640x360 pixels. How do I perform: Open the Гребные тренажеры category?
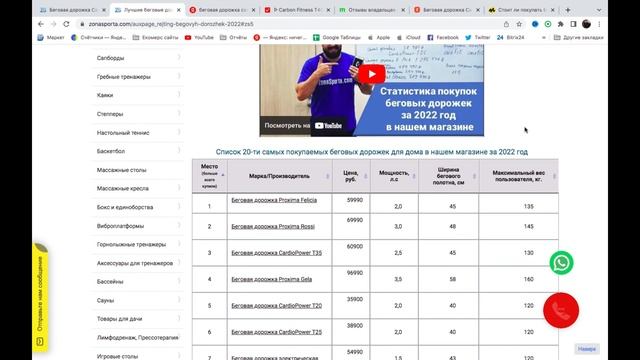point(124,77)
